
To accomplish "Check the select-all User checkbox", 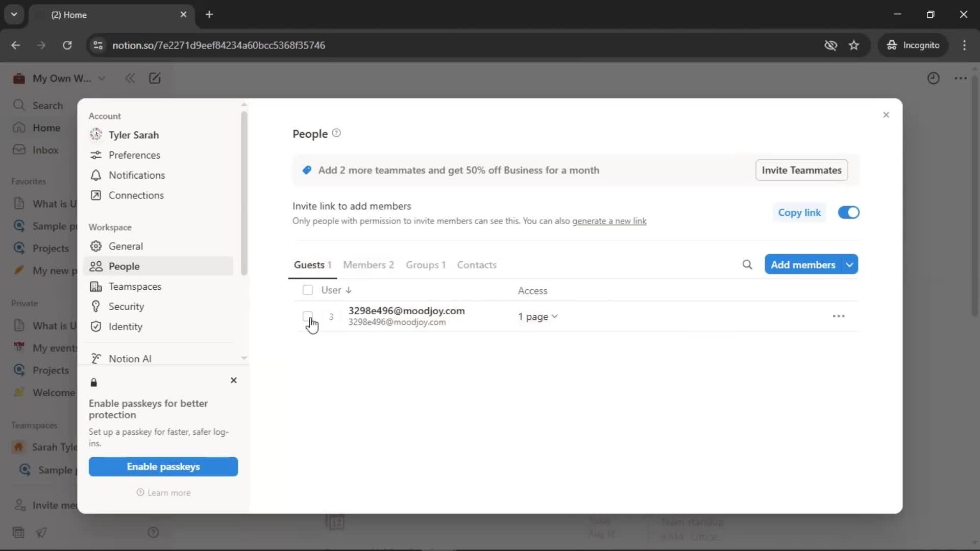I will click(x=307, y=290).
